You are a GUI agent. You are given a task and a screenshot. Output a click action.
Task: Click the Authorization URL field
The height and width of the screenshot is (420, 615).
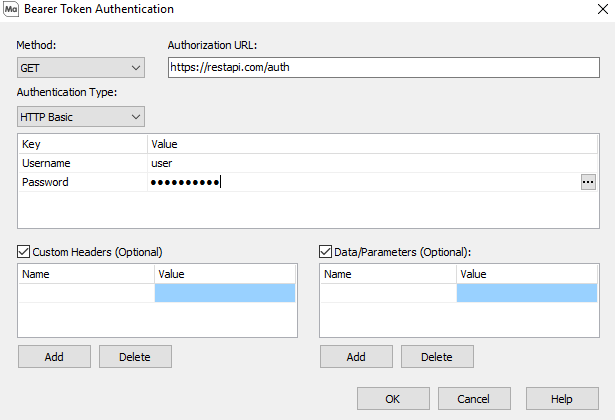click(x=383, y=68)
